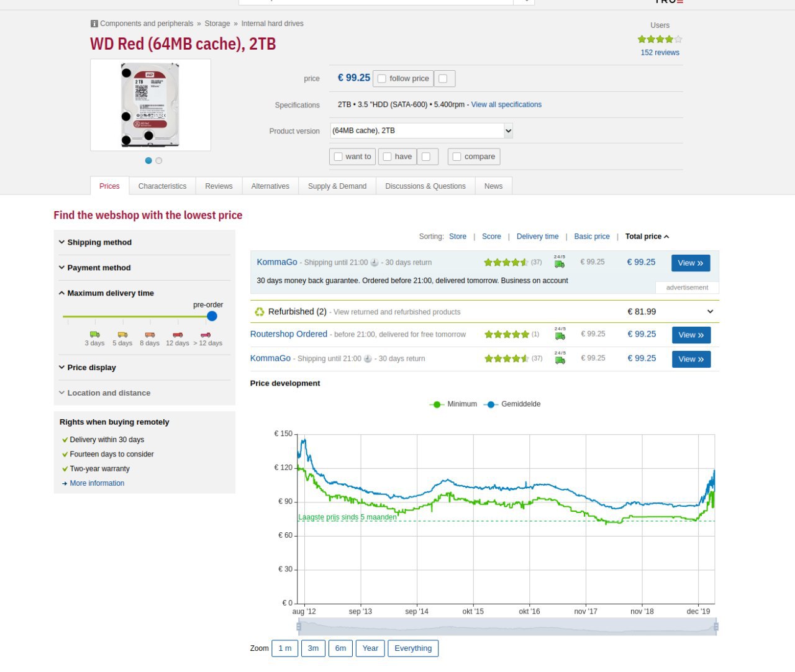
Task: Expand the Refurbished row chevron
Action: 710,312
